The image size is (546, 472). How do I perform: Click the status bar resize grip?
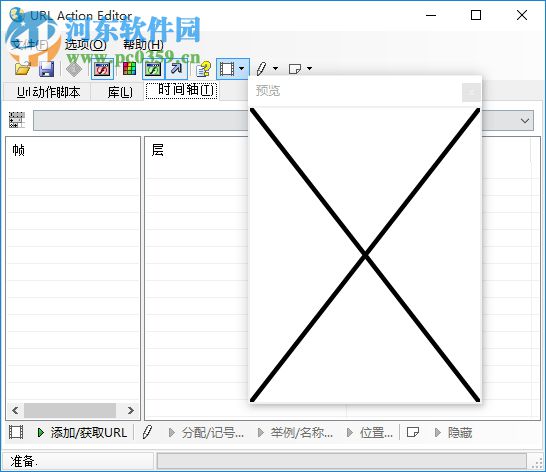537,463
